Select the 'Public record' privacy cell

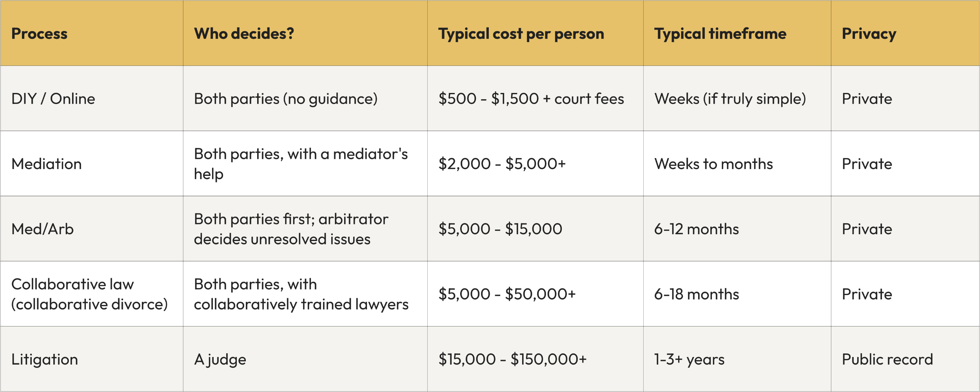887,359
